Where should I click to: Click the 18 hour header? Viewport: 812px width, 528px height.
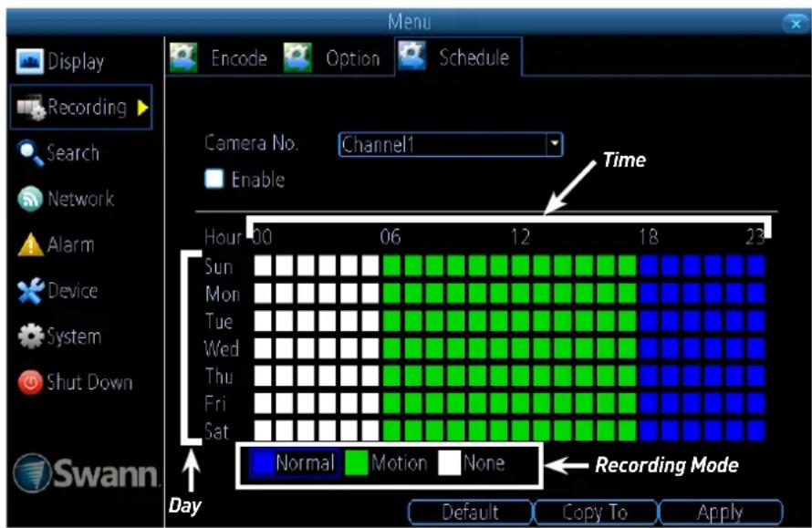point(649,237)
